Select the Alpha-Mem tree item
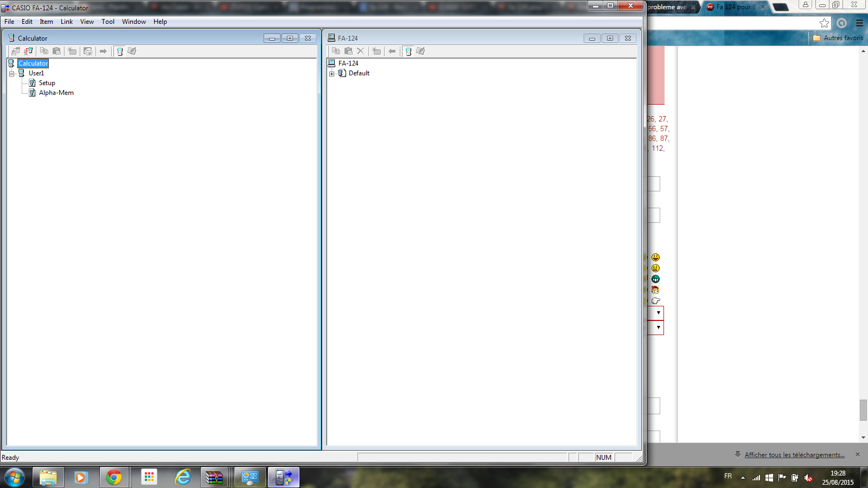The height and width of the screenshot is (488, 868). tap(56, 93)
